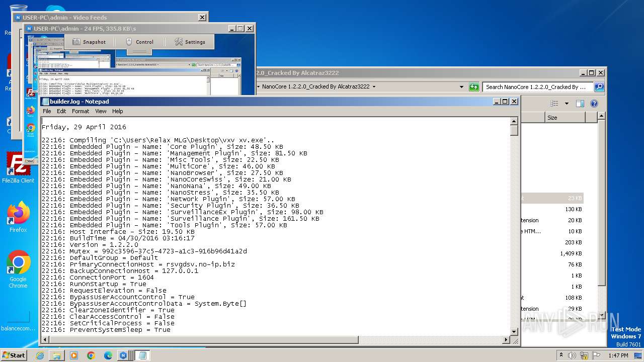Open the Help menu in Notepad
Image resolution: width=644 pixels, height=362 pixels.
pos(117,111)
